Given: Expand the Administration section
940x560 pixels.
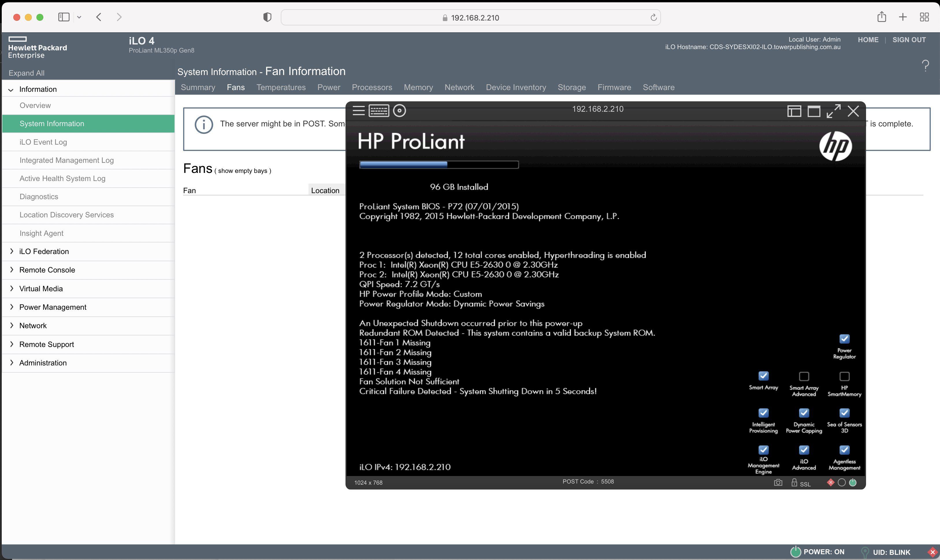Looking at the screenshot, I should coord(11,363).
